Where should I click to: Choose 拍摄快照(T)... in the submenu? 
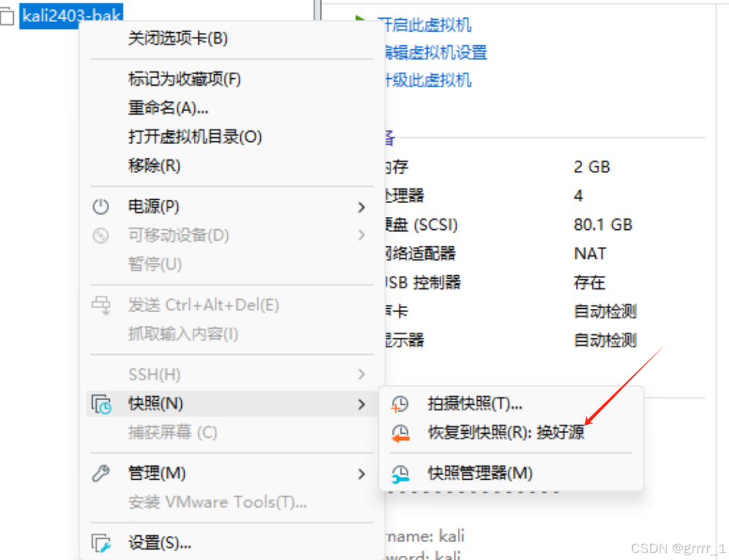point(511,404)
